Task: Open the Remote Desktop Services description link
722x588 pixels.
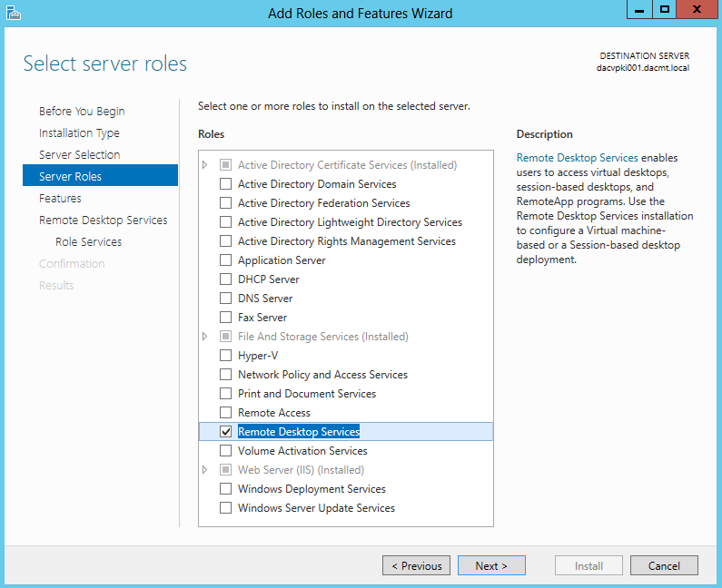Action: (x=577, y=158)
